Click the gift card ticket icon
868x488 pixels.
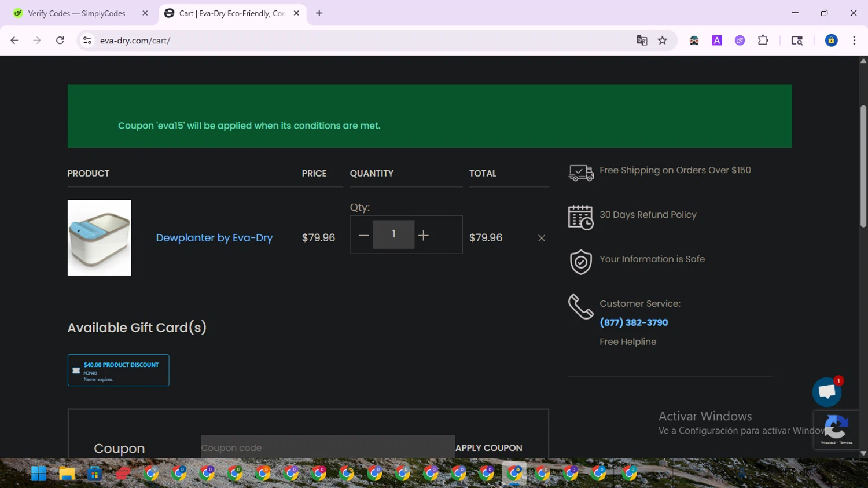point(76,370)
